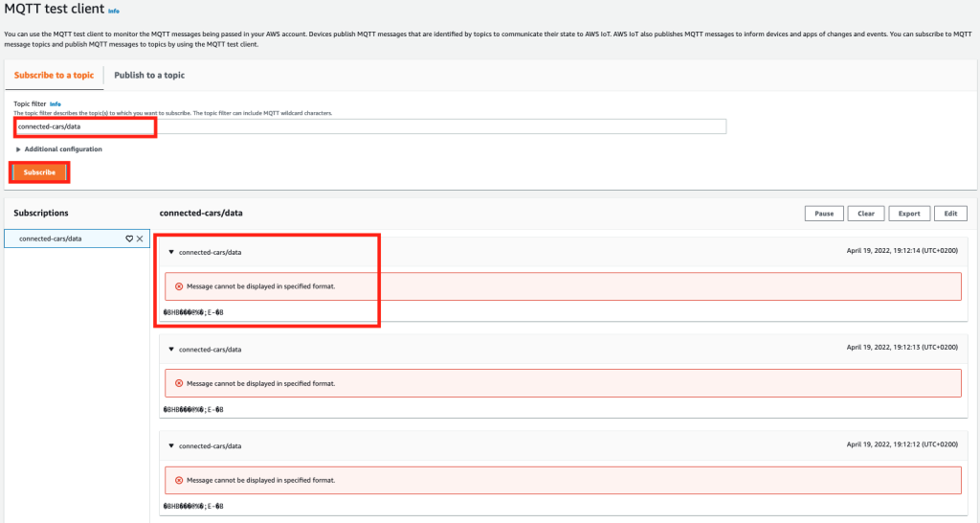Remove the connected-cars/data subscription with X

[x=140, y=239]
